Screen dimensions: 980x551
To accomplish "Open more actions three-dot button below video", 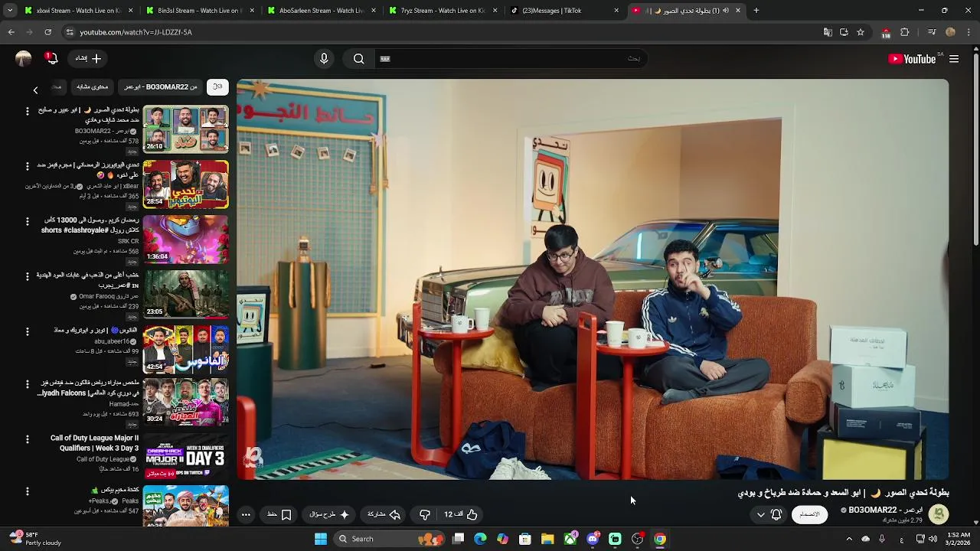I will pyautogui.click(x=246, y=514).
